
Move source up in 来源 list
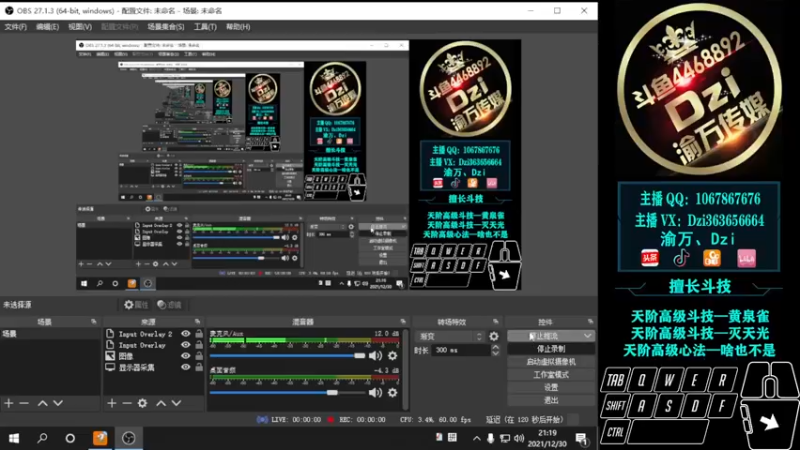click(161, 403)
